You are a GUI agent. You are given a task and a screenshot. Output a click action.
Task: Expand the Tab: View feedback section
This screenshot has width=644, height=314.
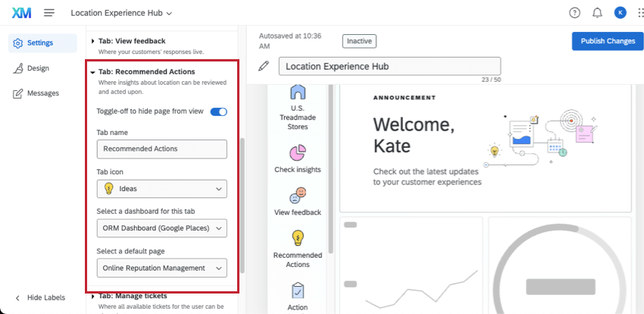point(93,41)
